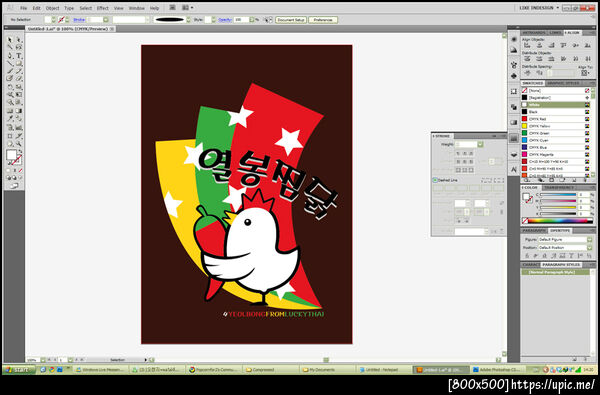Toggle Round Cap in Stroke panel
This screenshot has height=395, width=600.
[x=465, y=153]
